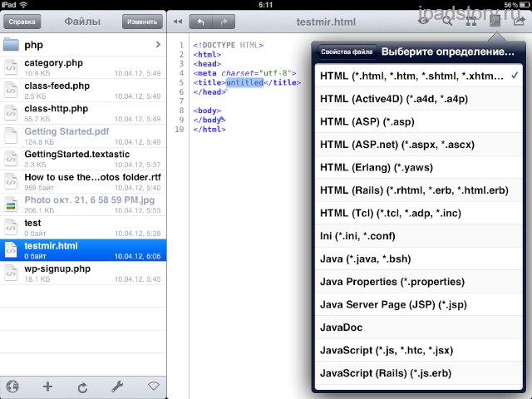Tap the GettingStarted.textastic file icon
Viewport: 532px width, 399px height.
11,159
